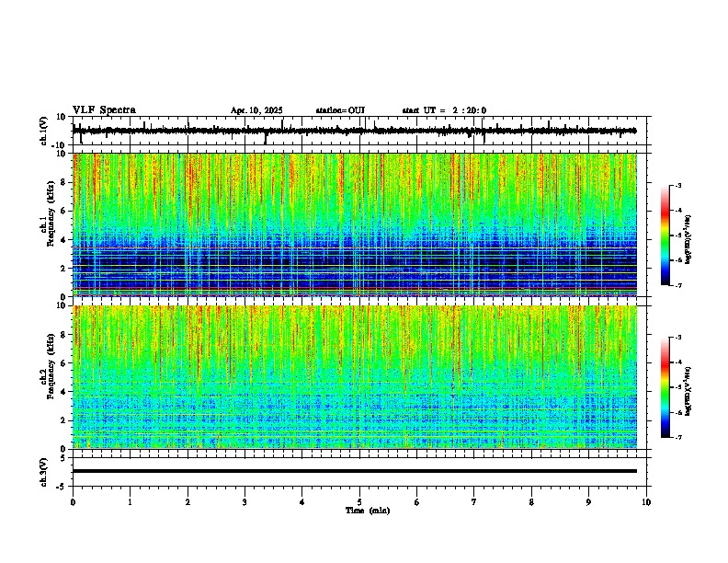Click the "3" tick on the Time axis
The image size is (728, 563).
[x=245, y=502]
